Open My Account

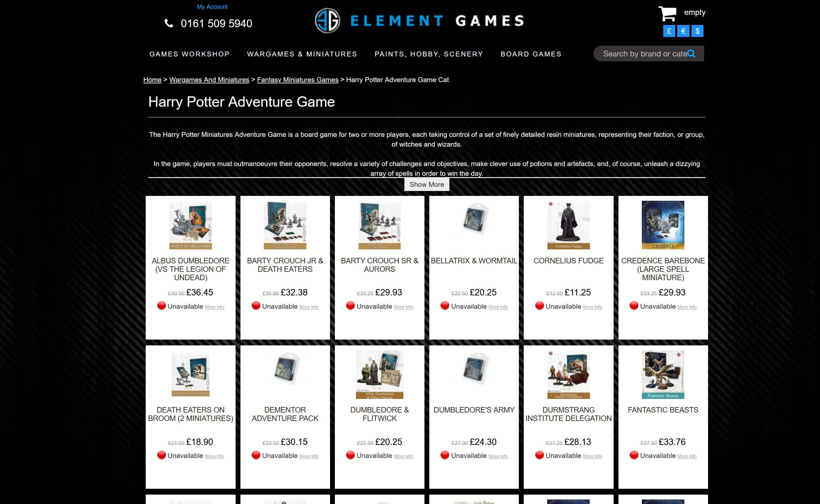coord(213,6)
